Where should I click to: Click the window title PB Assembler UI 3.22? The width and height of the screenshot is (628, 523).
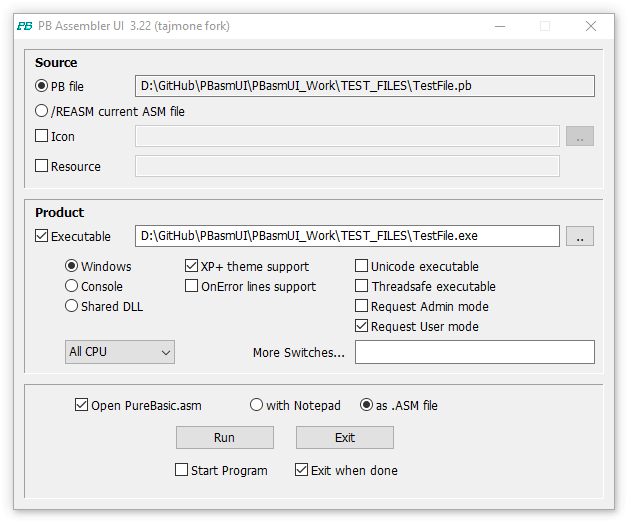[134, 26]
